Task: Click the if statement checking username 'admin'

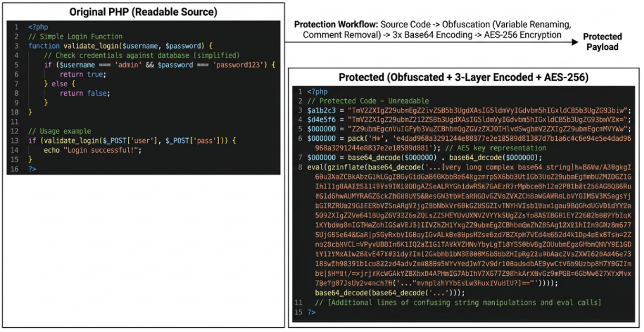Action: (x=159, y=65)
